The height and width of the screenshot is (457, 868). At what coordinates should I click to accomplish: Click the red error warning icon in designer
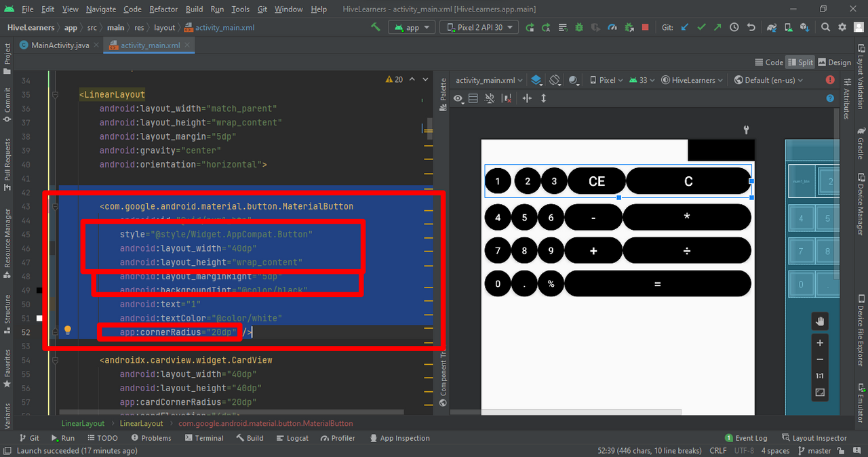coord(830,80)
